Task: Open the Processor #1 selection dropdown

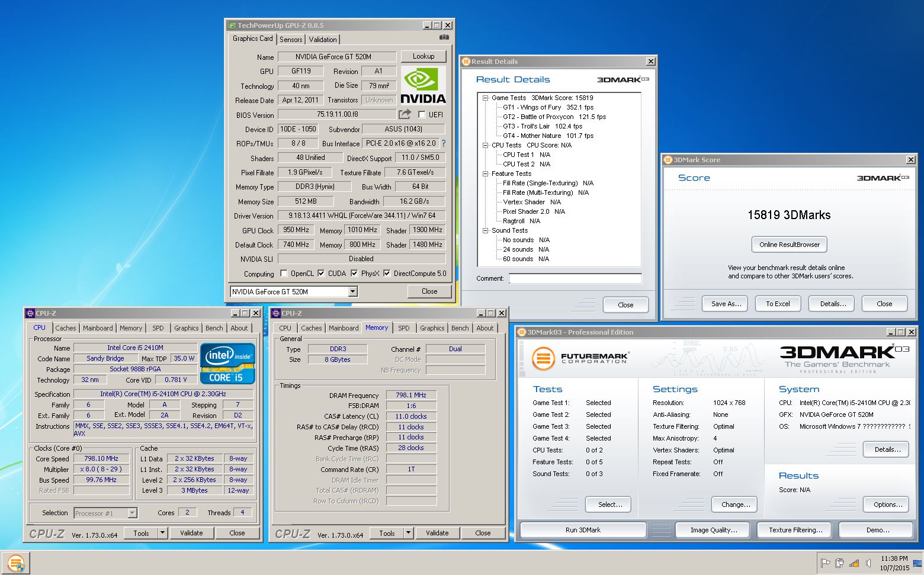Action: 132,513
